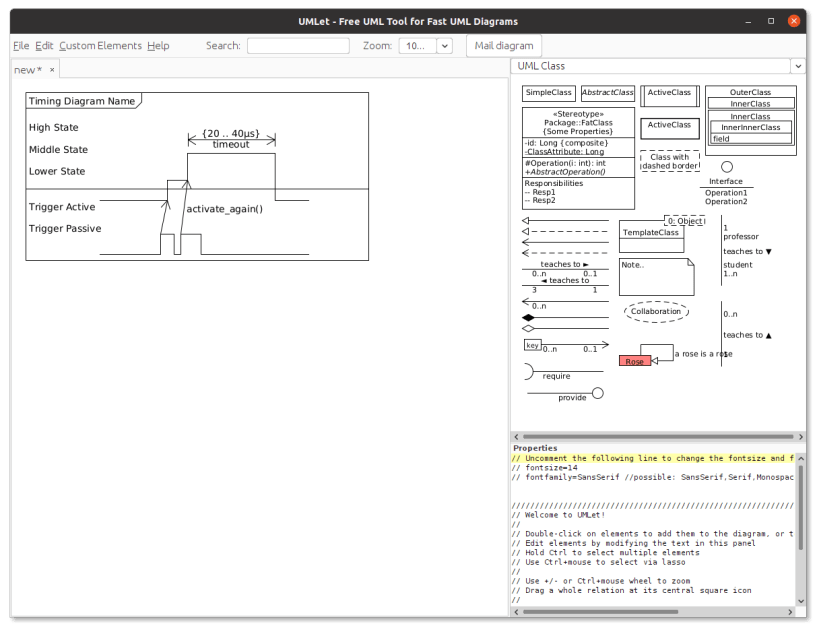Click the 'Timing Diagram Name' title label
This screenshot has height=630, width=819.
[x=82, y=101]
